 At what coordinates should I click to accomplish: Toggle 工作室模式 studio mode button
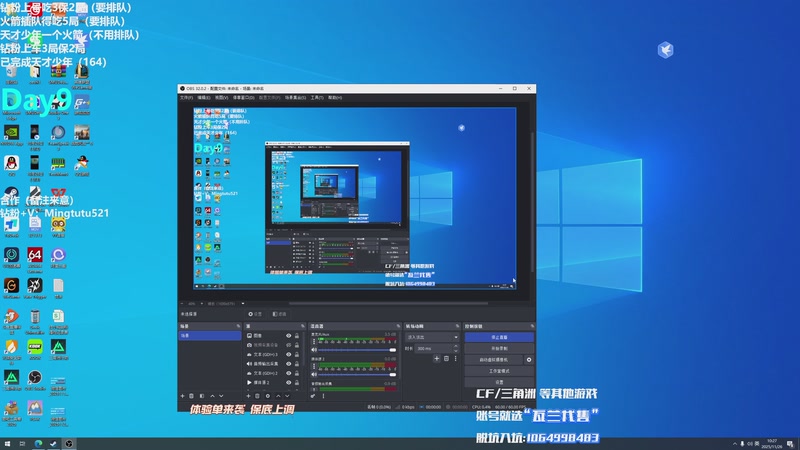tap(499, 371)
